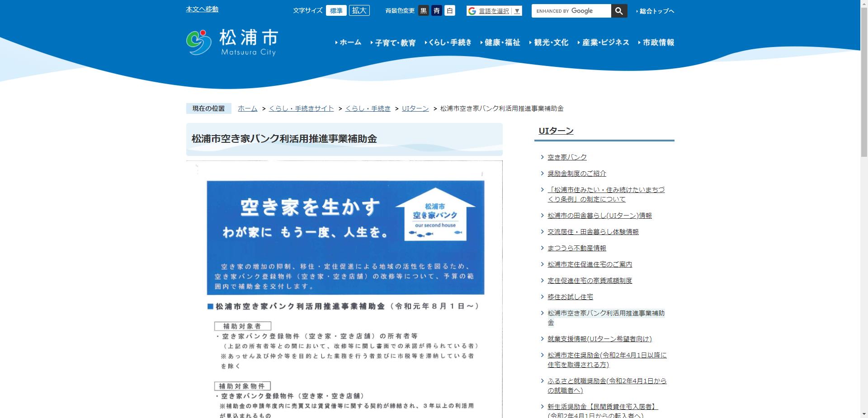Click the Google G icon next to 言語を選択
The image size is (868, 418).
point(472,10)
